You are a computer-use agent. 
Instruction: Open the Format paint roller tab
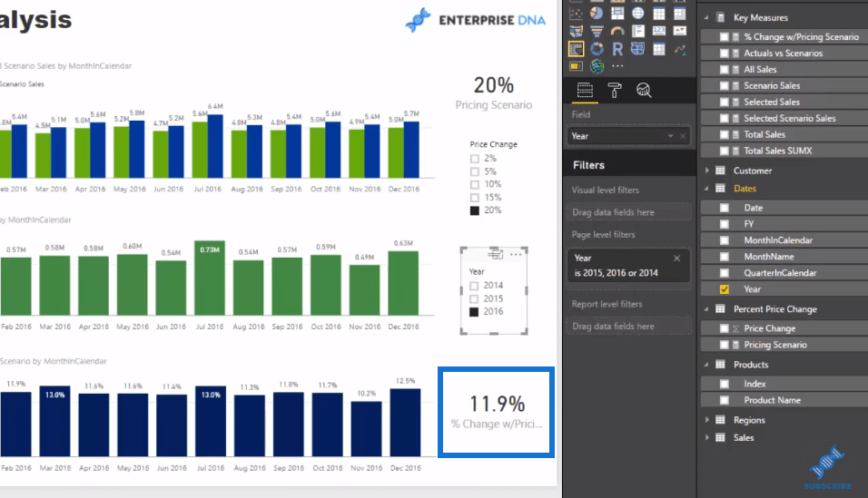tap(615, 90)
